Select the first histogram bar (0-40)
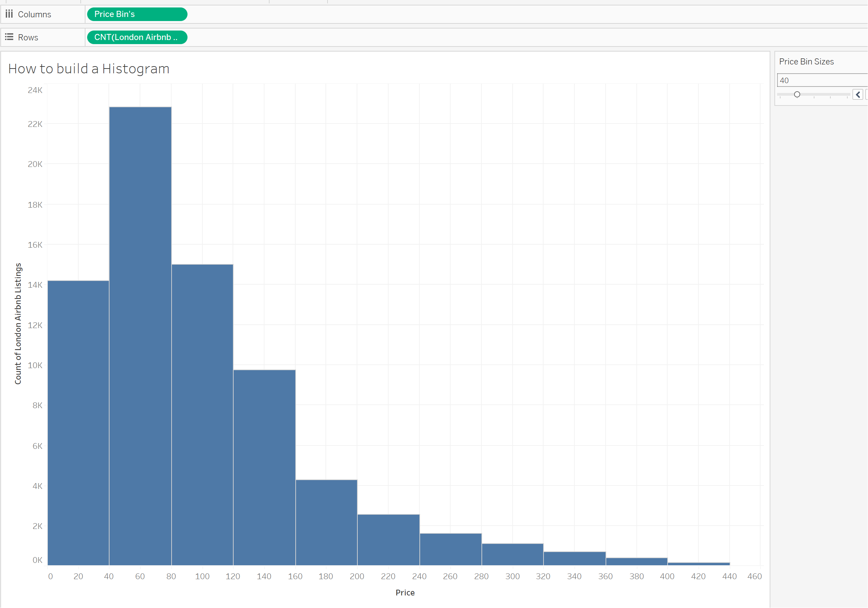This screenshot has width=868, height=608. (78, 423)
